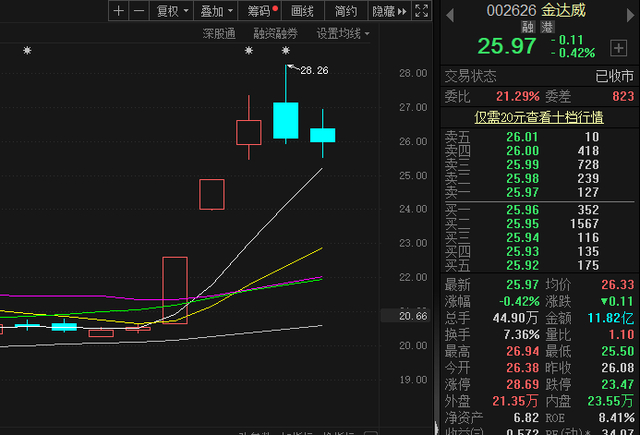Click star marker above 28.26 high candle
640x435 pixels.
click(286, 51)
